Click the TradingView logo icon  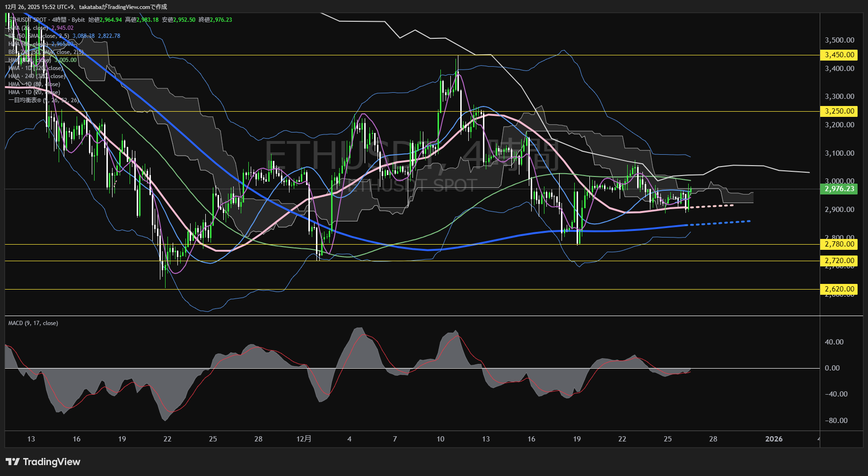(x=12, y=462)
